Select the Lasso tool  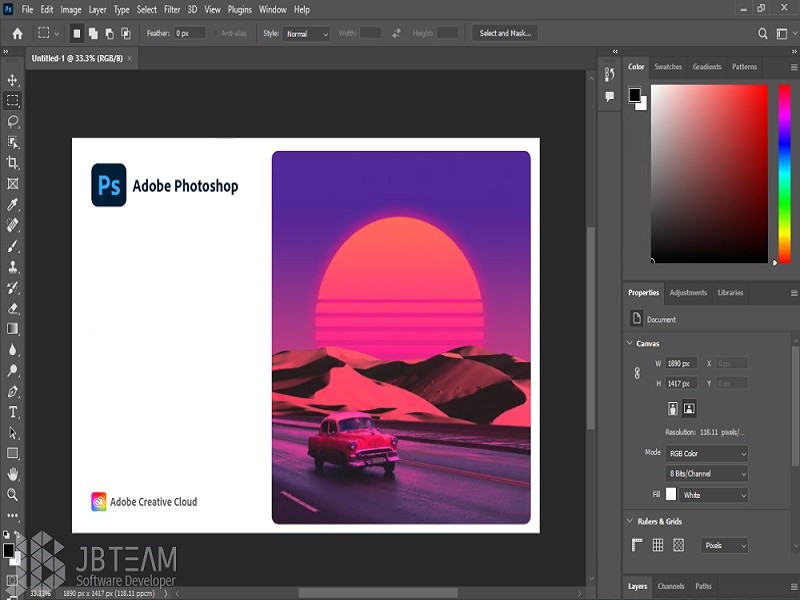coord(13,121)
